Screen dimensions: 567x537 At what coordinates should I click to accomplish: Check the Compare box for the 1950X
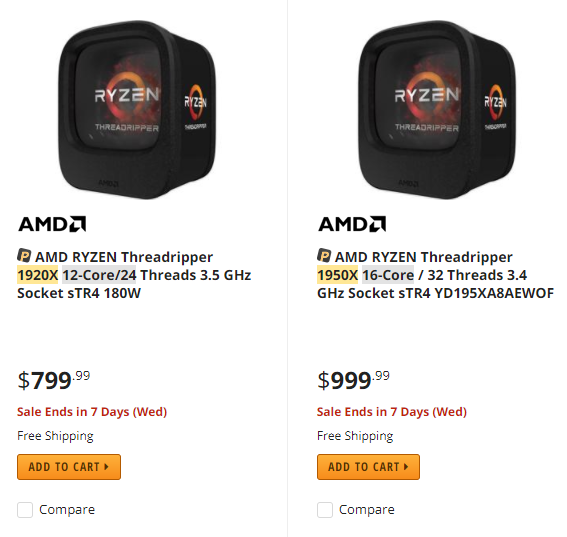point(325,510)
